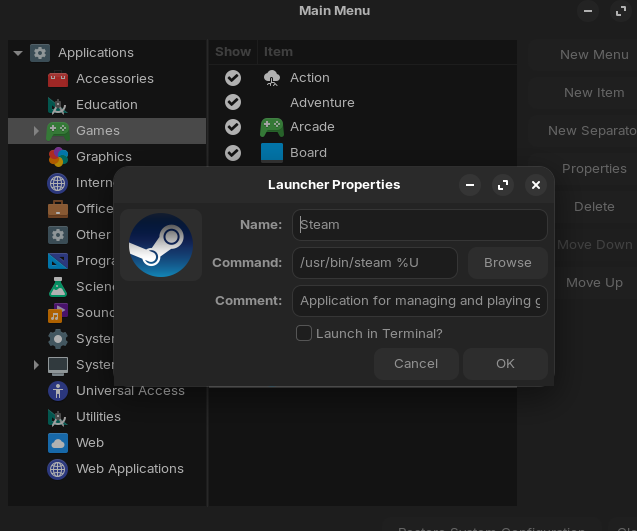The image size is (637, 531).
Task: Uncheck the Show checkbox for Adventure
Action: 233,102
